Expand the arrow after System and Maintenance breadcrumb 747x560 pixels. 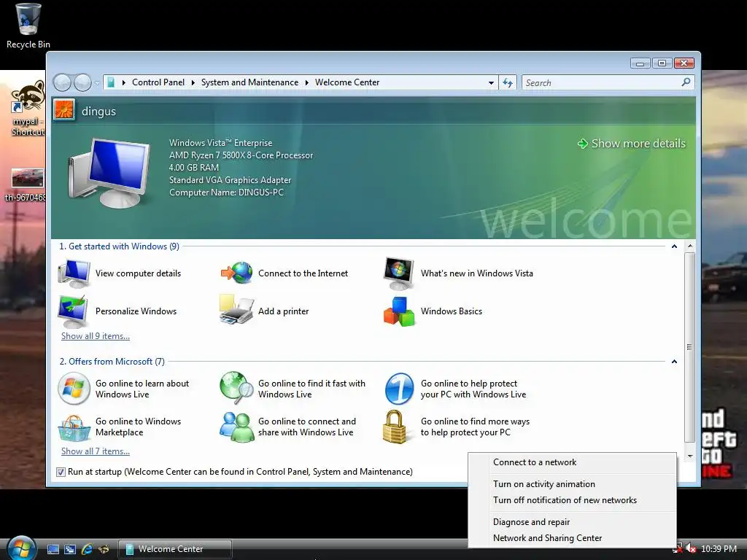307,82
